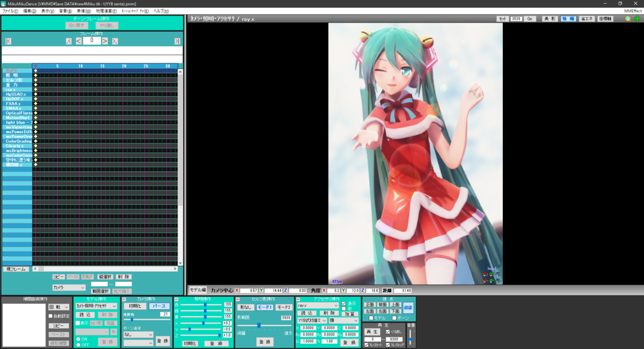Select the HgSSAO.x row in timeline
The image size is (644, 349).
[17, 94]
